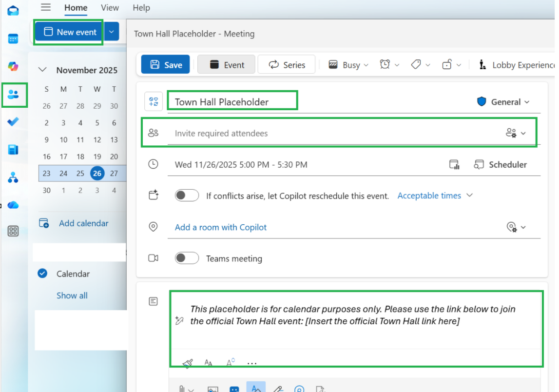Click the attendee options icon
The width and height of the screenshot is (559, 392).
pyautogui.click(x=511, y=133)
